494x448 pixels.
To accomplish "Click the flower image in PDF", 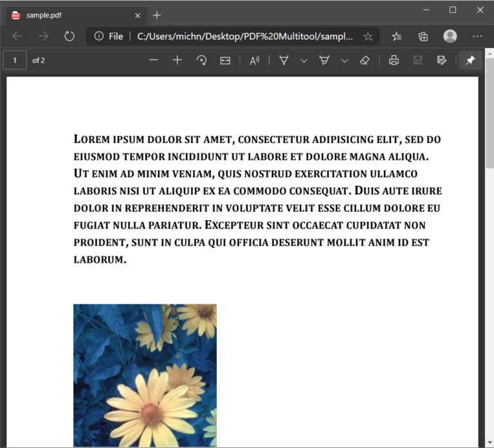I will point(145,375).
